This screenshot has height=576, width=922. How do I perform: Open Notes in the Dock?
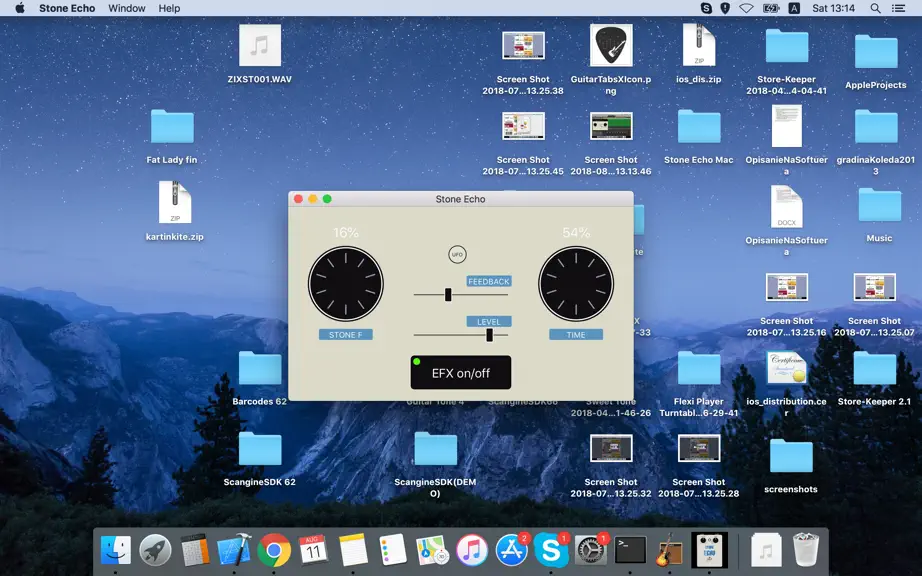[353, 551]
